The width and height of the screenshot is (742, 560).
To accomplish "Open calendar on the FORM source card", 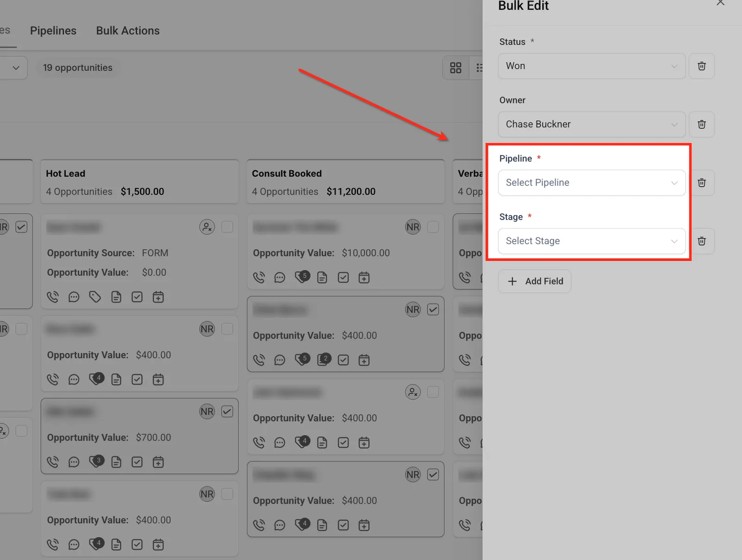I will click(x=158, y=297).
